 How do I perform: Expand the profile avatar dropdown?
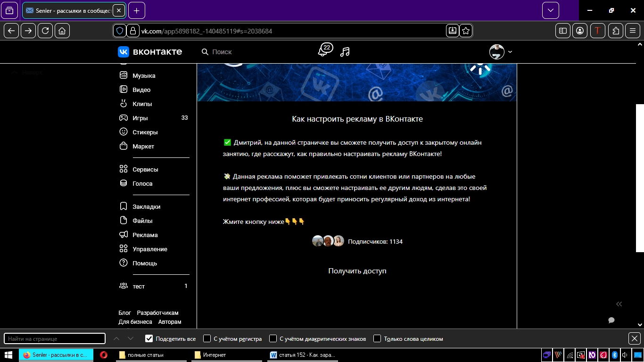501,52
